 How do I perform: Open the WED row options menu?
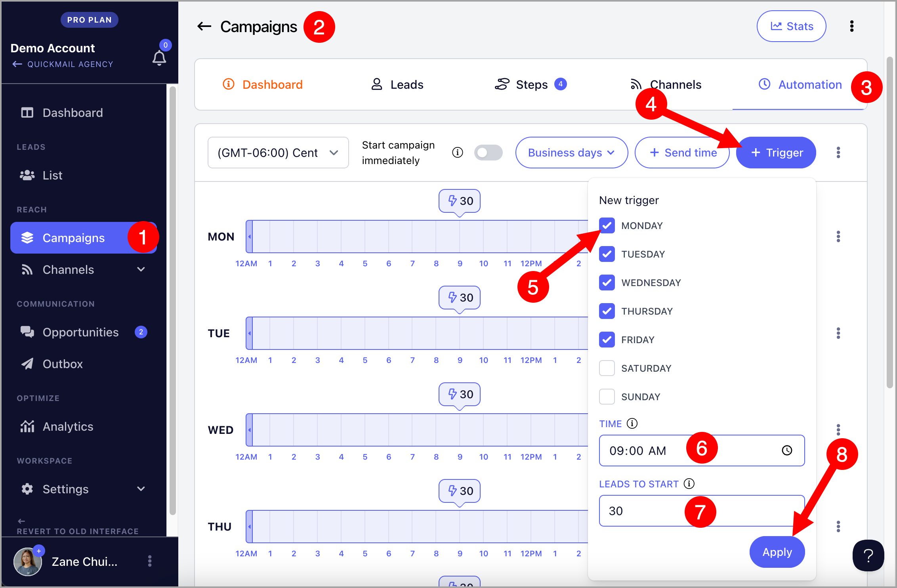point(838,430)
